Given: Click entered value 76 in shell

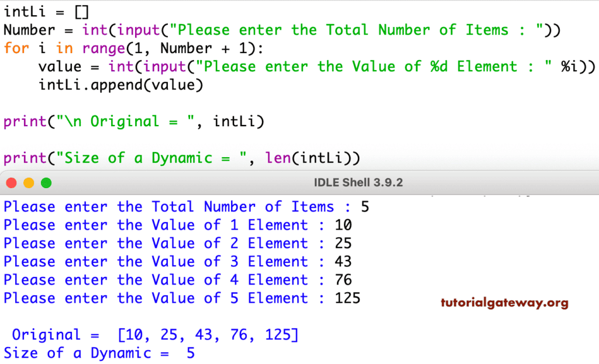Looking at the screenshot, I should tap(343, 280).
